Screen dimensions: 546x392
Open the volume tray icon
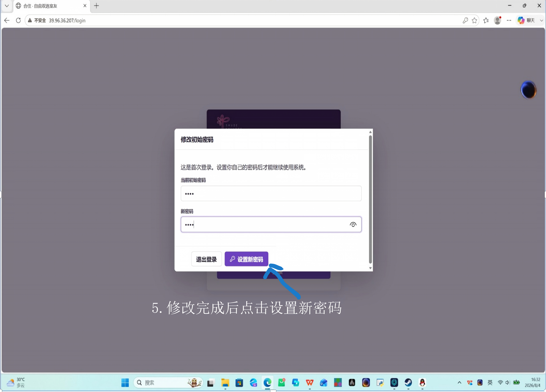(507, 382)
